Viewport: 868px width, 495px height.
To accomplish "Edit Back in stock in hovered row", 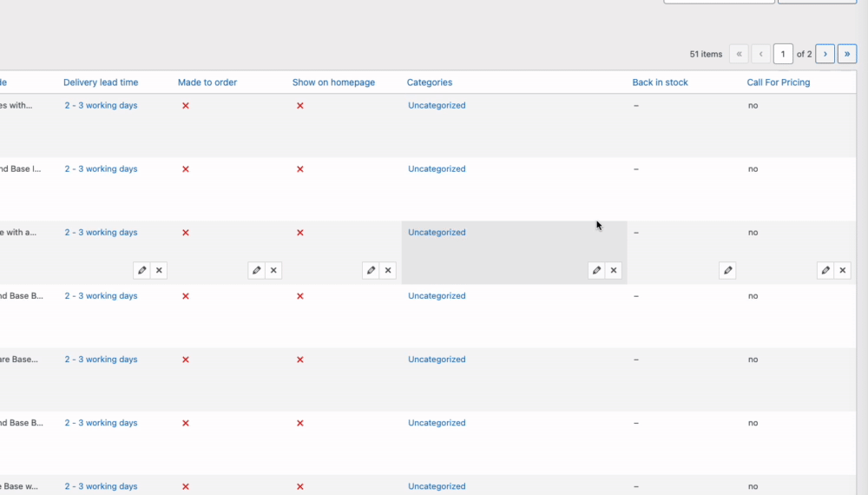I will (727, 270).
